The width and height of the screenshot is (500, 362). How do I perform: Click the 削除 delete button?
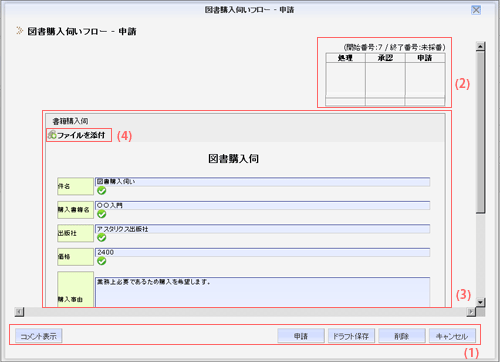[402, 336]
